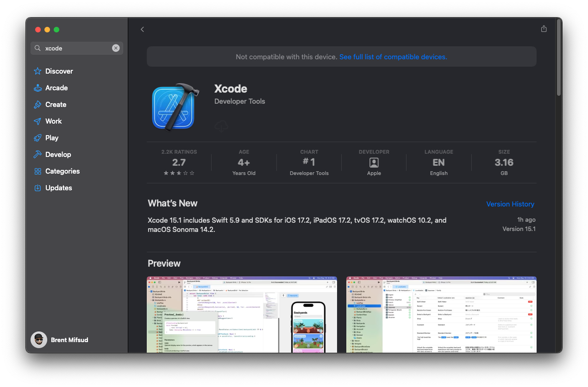Click the Developer Tools subtitle

(x=240, y=101)
